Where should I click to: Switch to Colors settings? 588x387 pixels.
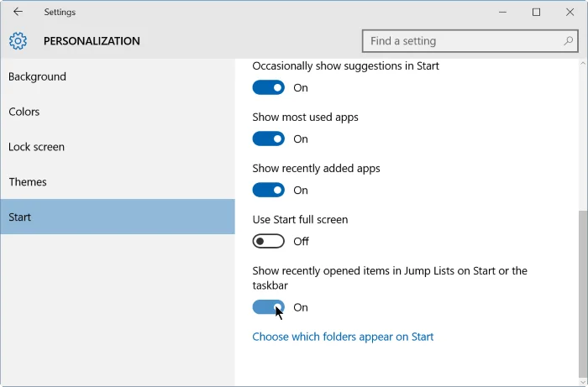(118, 112)
